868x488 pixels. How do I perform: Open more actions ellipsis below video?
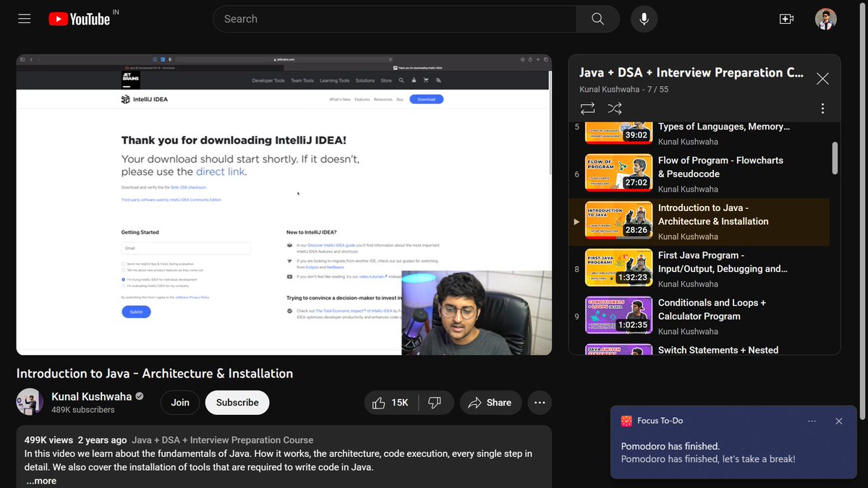pyautogui.click(x=540, y=403)
